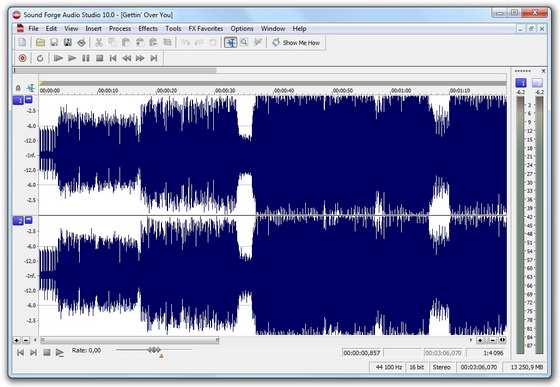Screen dimensions: 560x387
Task: Click the Paste clipboard icon
Action: [x=126, y=42]
